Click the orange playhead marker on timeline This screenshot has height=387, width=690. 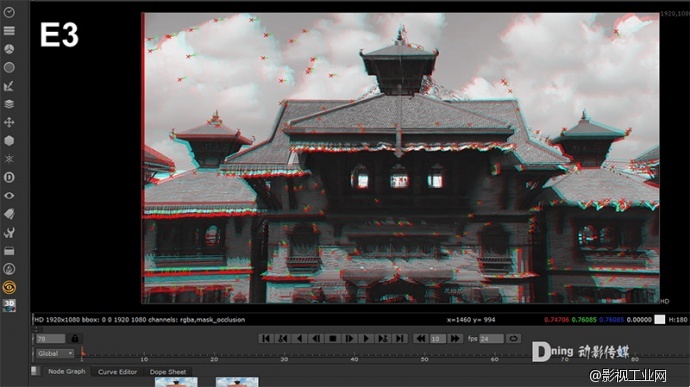[83, 351]
